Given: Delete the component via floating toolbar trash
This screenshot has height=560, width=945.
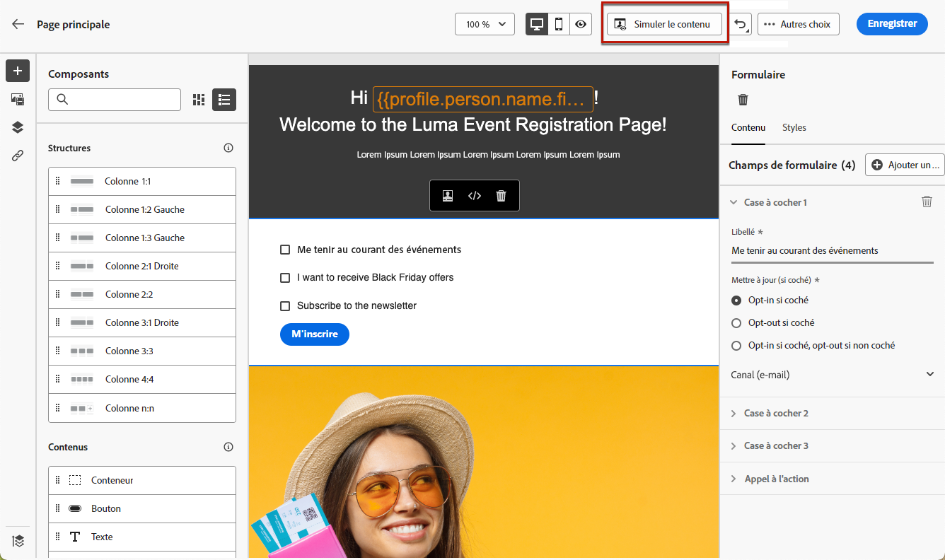Looking at the screenshot, I should 502,196.
